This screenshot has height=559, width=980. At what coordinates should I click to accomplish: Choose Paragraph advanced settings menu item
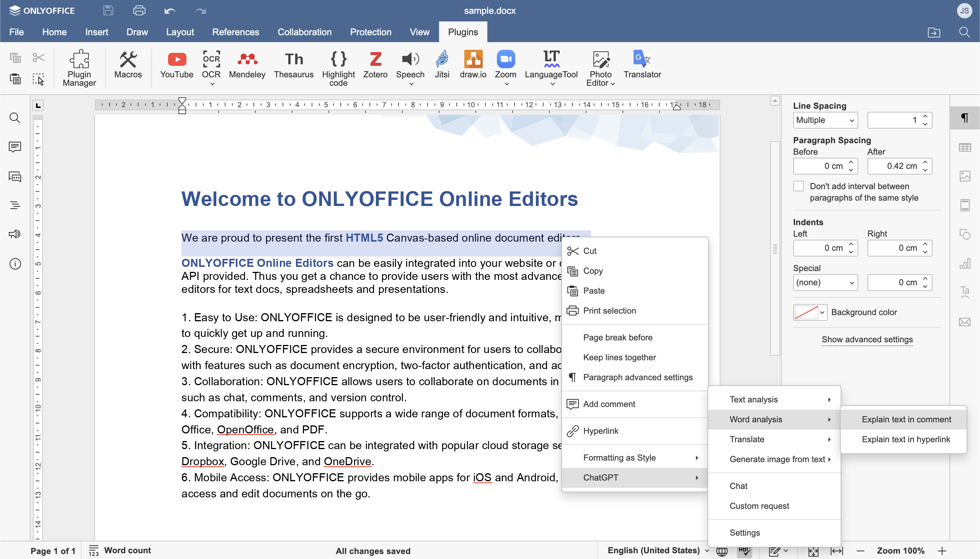635,378
